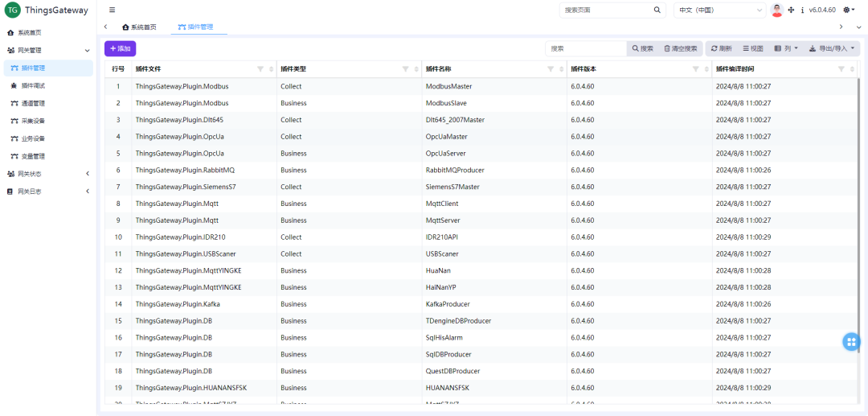Click the 刷新 refresh button
The width and height of the screenshot is (868, 416).
click(721, 48)
